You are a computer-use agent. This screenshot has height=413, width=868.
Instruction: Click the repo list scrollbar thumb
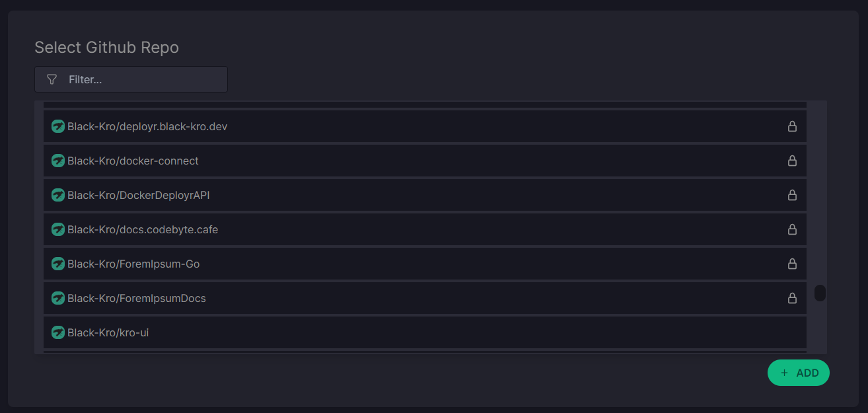click(x=820, y=293)
